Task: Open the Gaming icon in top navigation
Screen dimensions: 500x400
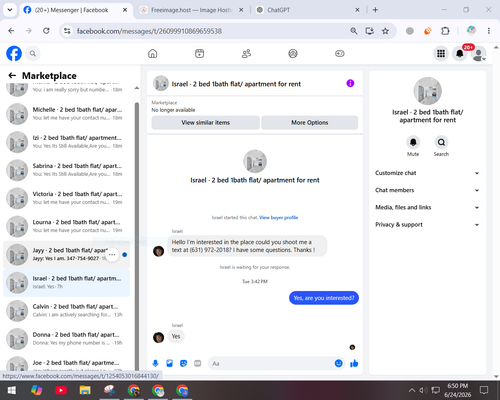Action: click(x=340, y=53)
